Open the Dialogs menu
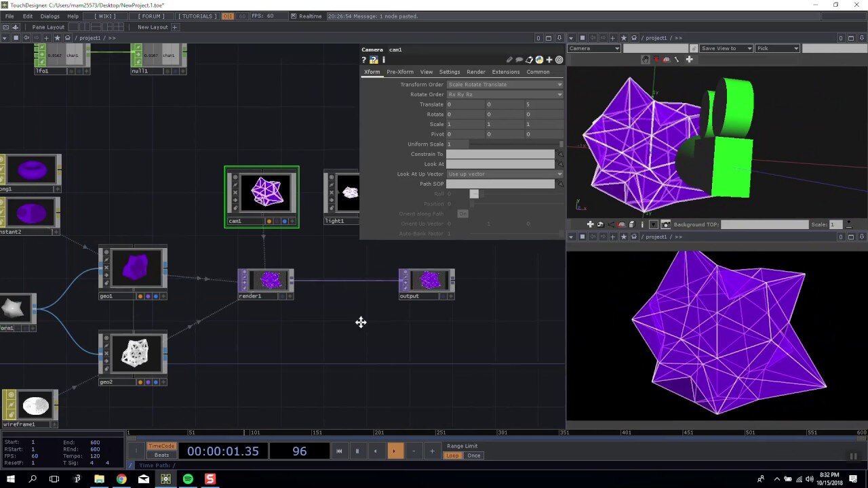This screenshot has height=488, width=868. pos(50,16)
